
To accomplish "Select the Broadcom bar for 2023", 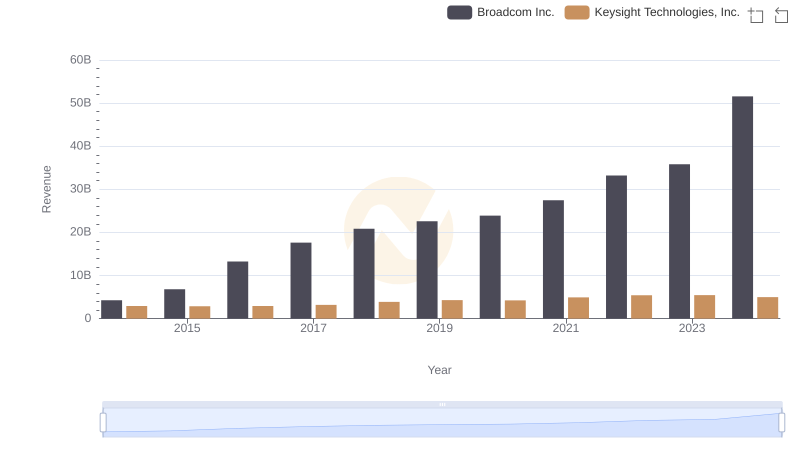I will 679,241.
